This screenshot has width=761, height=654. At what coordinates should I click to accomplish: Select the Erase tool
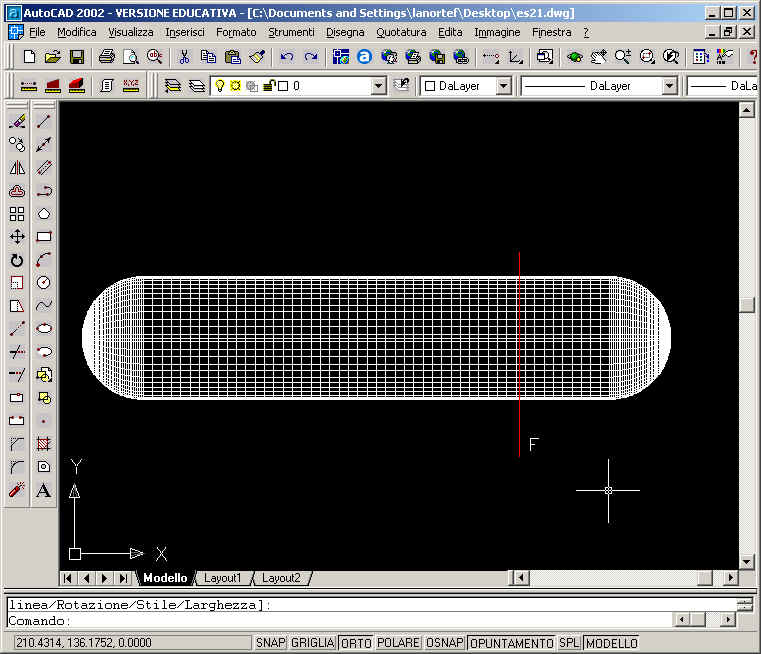tap(17, 121)
